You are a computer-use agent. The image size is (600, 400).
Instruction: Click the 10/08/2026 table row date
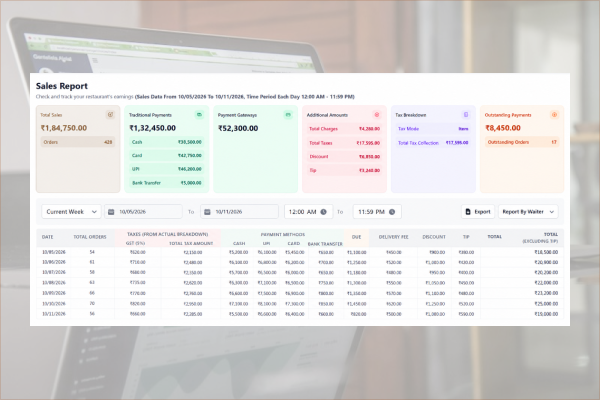tap(54, 283)
